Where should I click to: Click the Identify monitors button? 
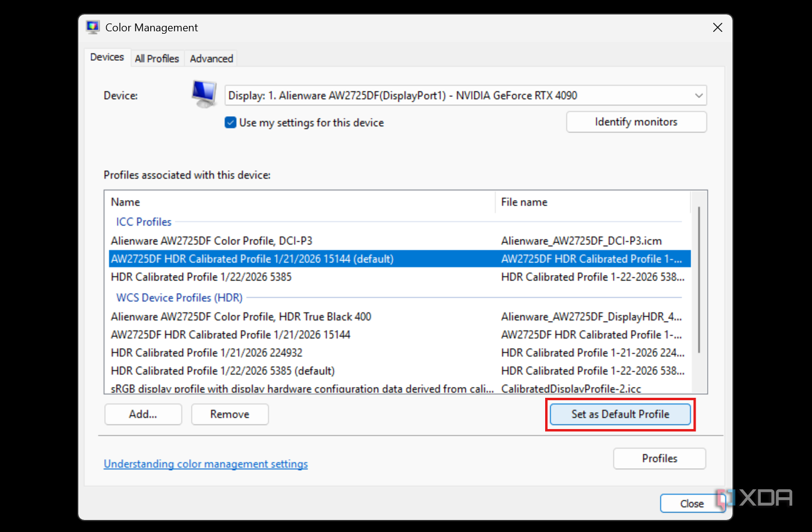pyautogui.click(x=636, y=122)
